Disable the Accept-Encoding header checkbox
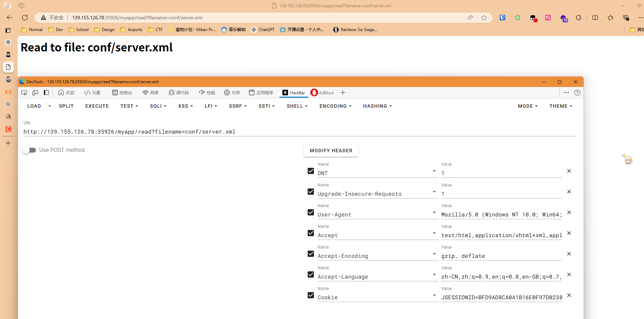The image size is (644, 319). pos(311,254)
